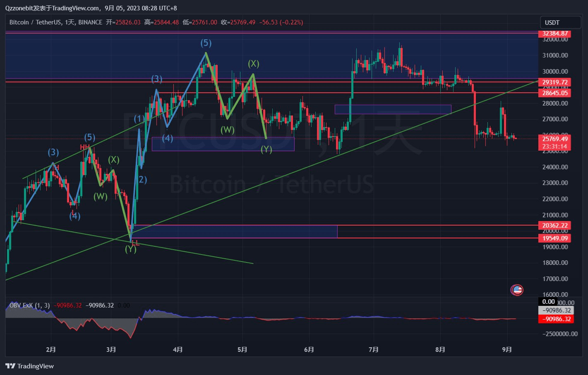This screenshot has width=588, height=375.
Task: Click the American flag circle emblem on the chart
Action: coord(517,290)
